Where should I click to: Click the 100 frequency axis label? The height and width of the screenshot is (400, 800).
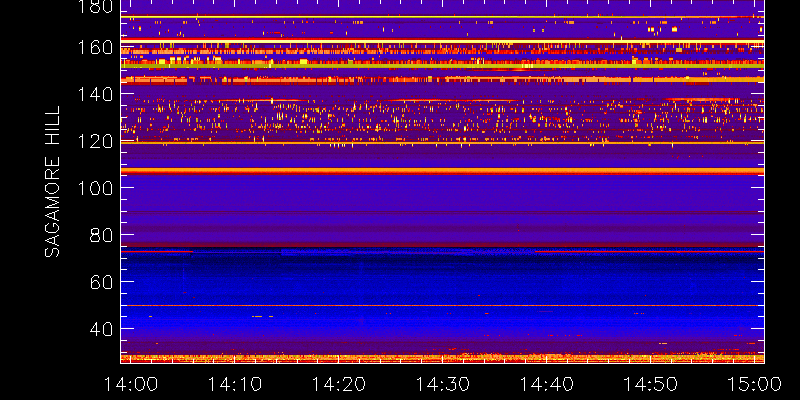tap(95, 188)
